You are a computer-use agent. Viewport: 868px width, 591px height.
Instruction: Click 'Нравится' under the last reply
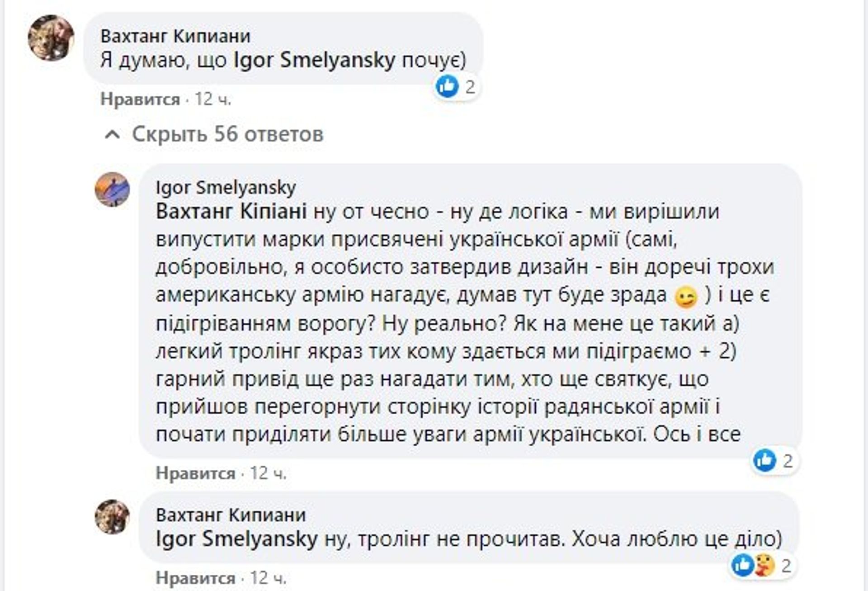pyautogui.click(x=196, y=578)
